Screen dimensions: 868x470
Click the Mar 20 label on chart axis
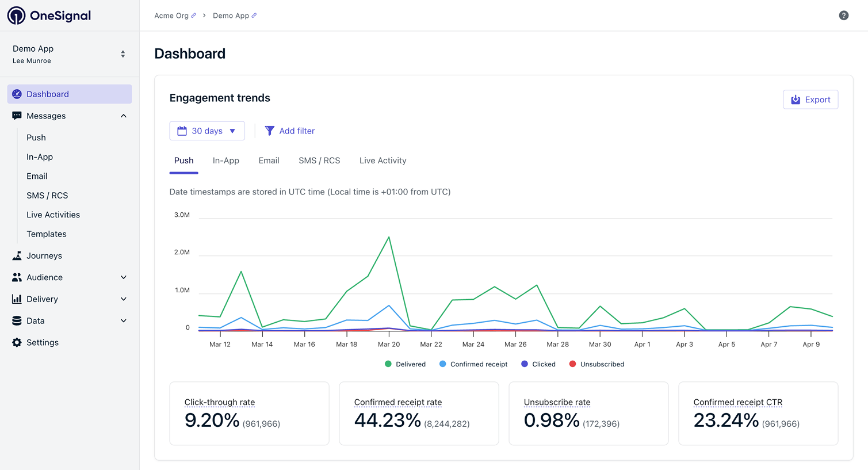click(x=389, y=345)
